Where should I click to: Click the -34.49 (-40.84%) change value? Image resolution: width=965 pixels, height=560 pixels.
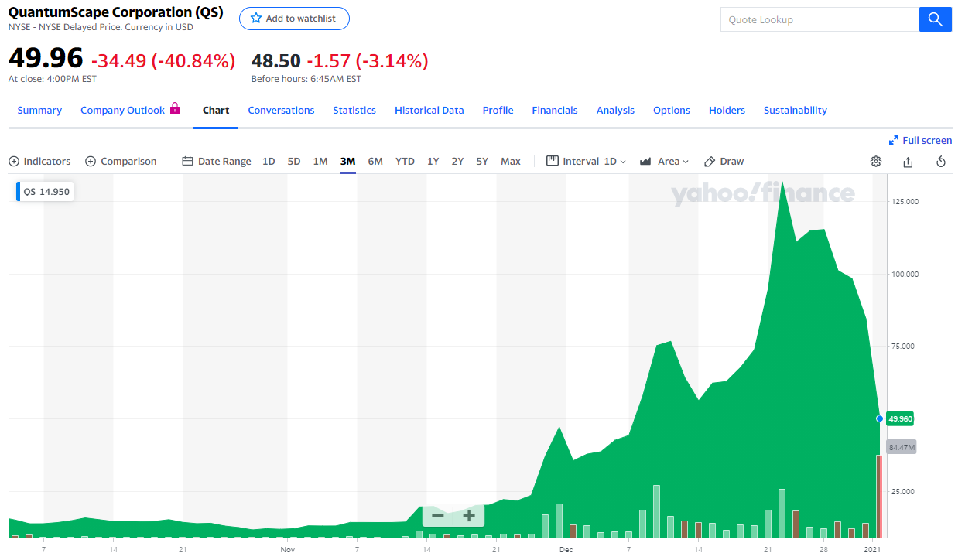coord(163,60)
